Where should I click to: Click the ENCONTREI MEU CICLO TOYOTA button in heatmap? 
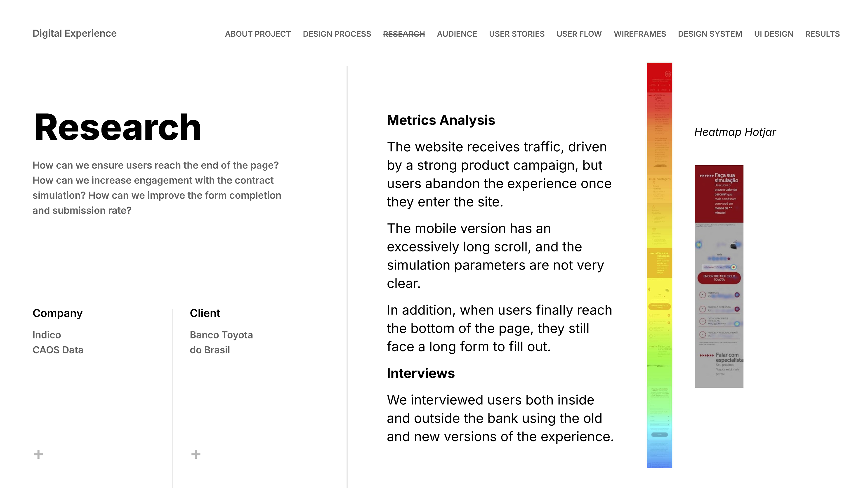click(x=719, y=278)
